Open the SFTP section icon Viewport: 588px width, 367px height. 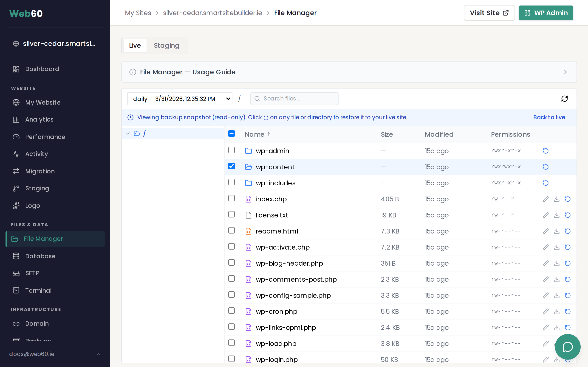(x=16, y=273)
